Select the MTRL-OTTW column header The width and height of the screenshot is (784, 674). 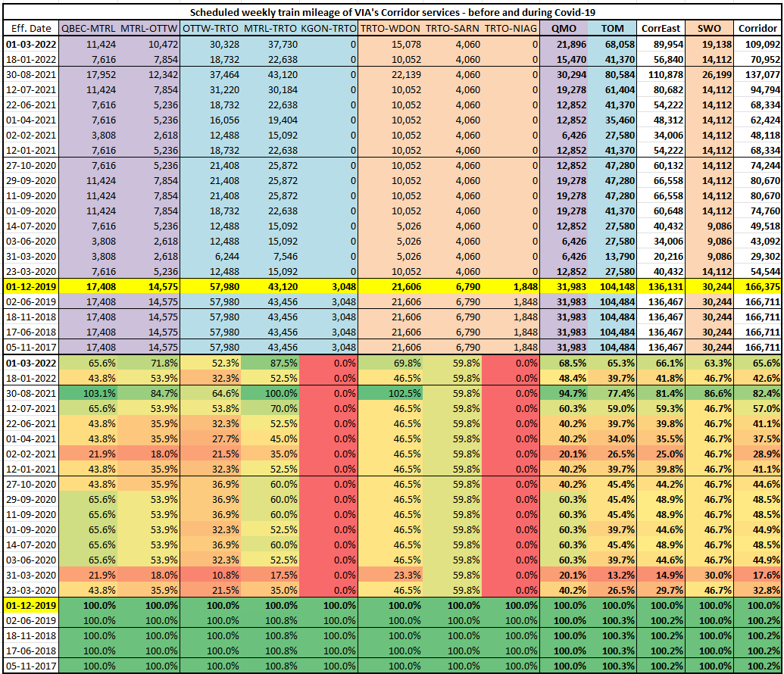click(148, 28)
